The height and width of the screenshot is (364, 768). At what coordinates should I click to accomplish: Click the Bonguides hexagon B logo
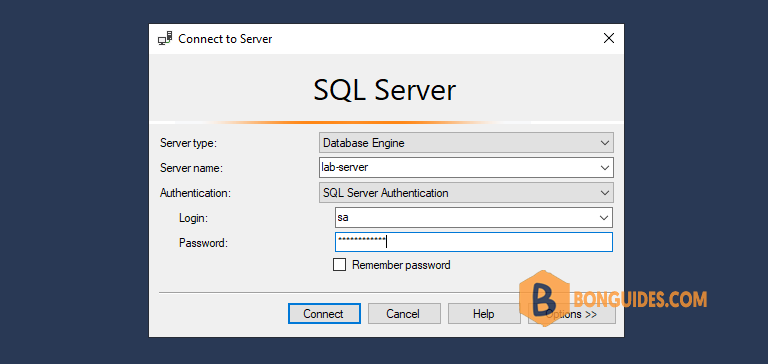click(x=544, y=298)
